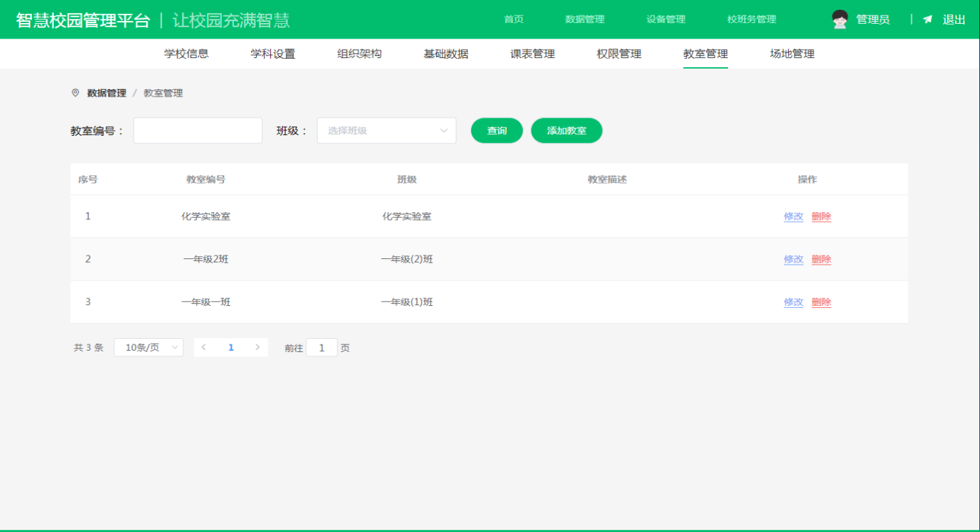Click 删除 for 一年级2班 row

(821, 260)
